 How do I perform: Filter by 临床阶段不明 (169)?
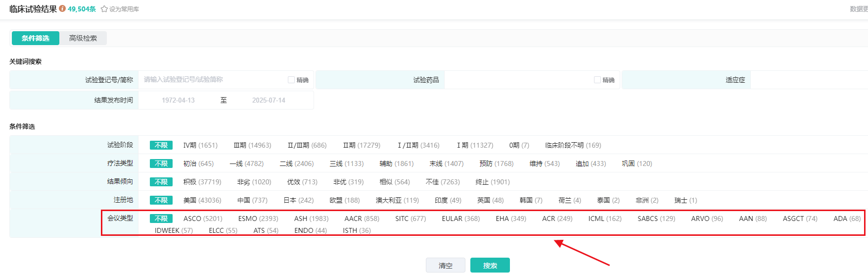click(x=573, y=145)
